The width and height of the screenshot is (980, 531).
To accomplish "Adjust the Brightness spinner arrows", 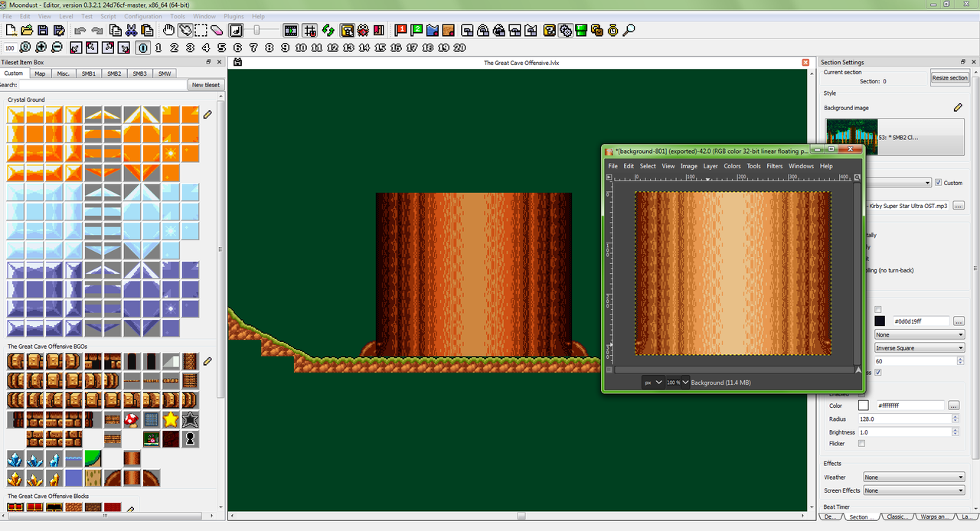I will (x=955, y=432).
